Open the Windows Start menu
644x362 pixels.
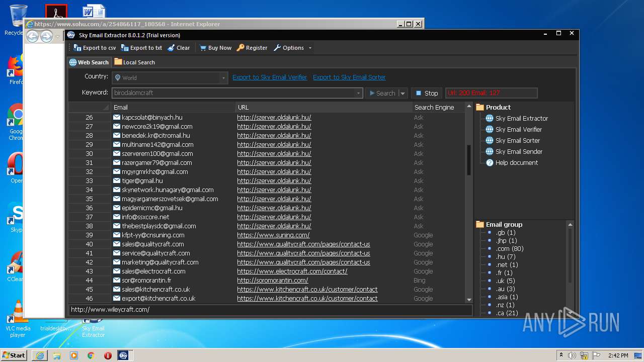(14, 355)
